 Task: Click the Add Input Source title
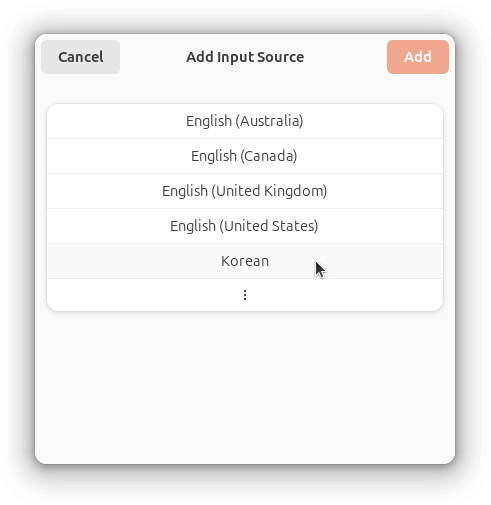(x=245, y=57)
